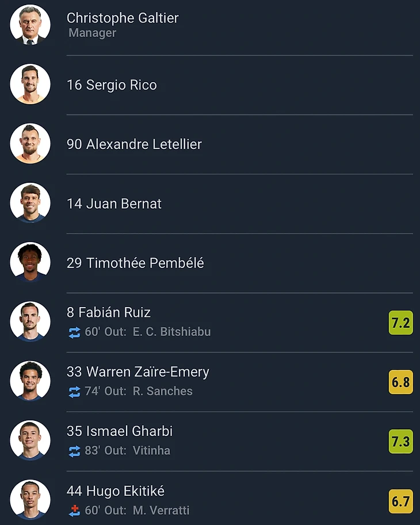The image size is (420, 525).
Task: Click the substitution arrows icon under Fabián Ruiz
Action: click(74, 332)
